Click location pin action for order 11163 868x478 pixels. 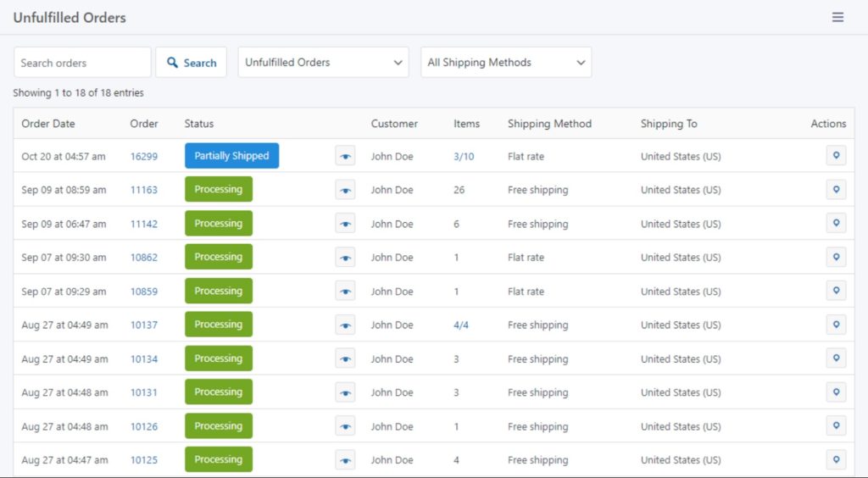(x=836, y=189)
